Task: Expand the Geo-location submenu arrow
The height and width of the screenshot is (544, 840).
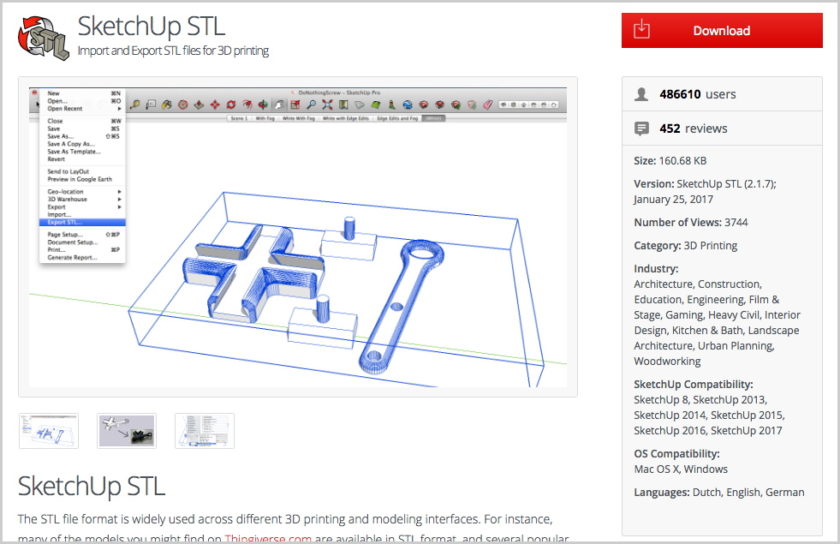Action: tap(119, 191)
